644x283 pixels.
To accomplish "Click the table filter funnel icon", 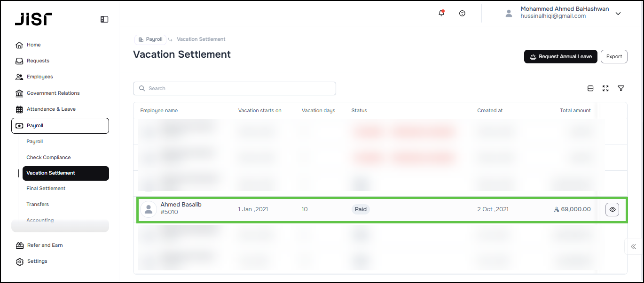I will 621,88.
